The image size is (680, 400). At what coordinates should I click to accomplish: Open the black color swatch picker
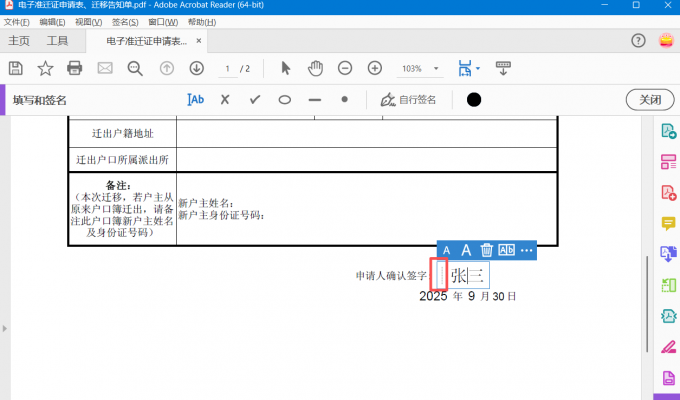[474, 100]
